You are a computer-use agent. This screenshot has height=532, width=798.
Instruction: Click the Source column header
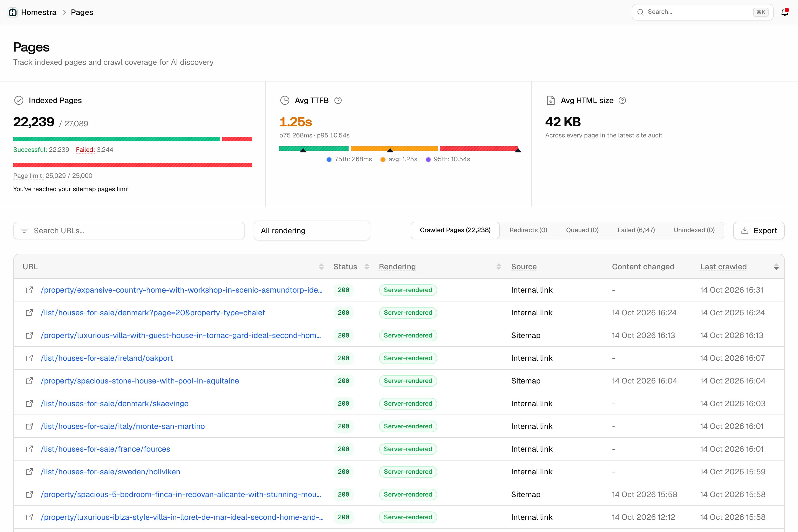point(524,267)
